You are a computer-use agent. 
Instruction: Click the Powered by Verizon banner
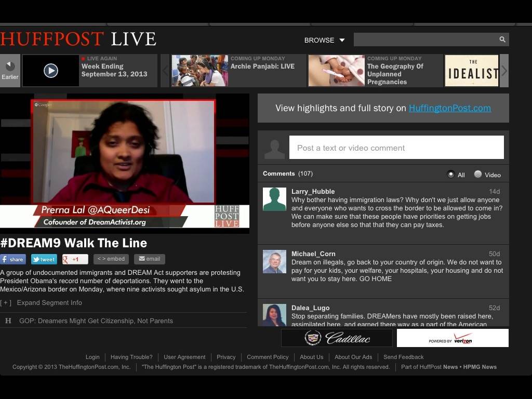click(x=453, y=338)
